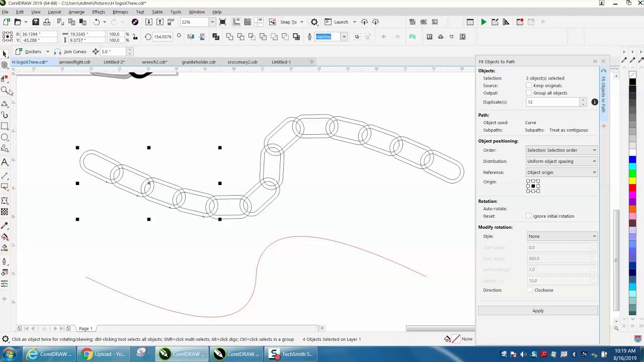
Task: Click the Save icon in toolbar
Action: (36, 22)
